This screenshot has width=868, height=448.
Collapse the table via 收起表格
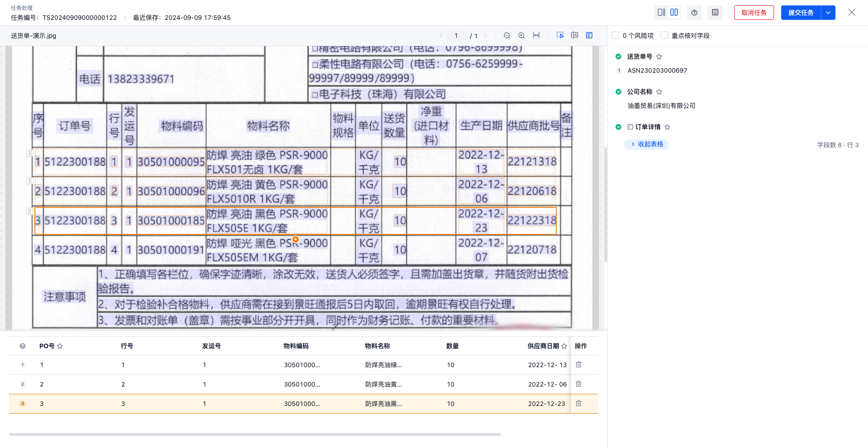(646, 144)
